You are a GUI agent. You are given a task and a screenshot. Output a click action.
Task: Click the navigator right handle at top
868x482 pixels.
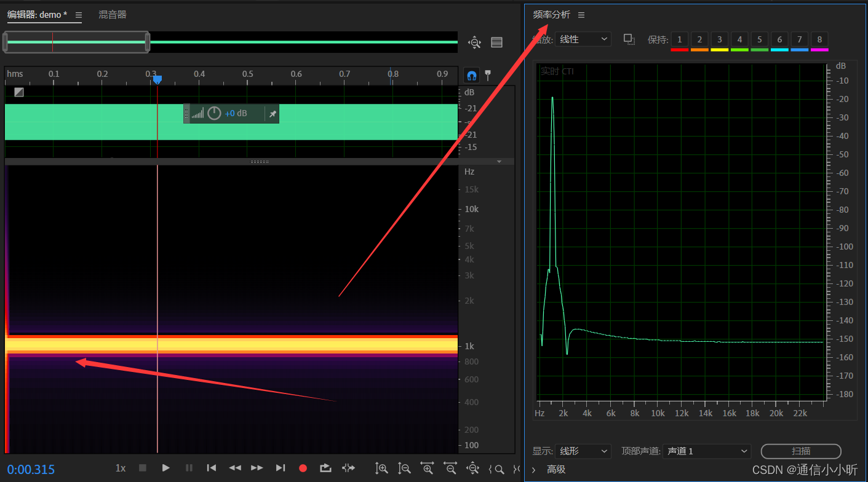point(148,42)
